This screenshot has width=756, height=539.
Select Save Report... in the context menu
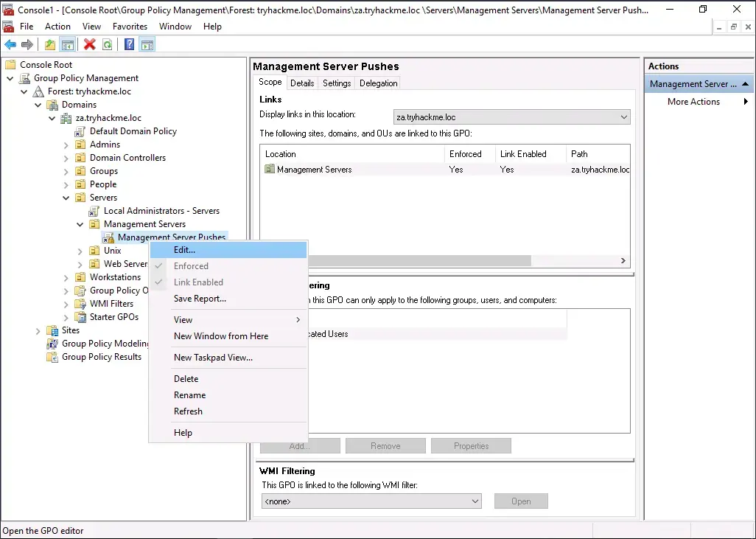click(x=228, y=299)
